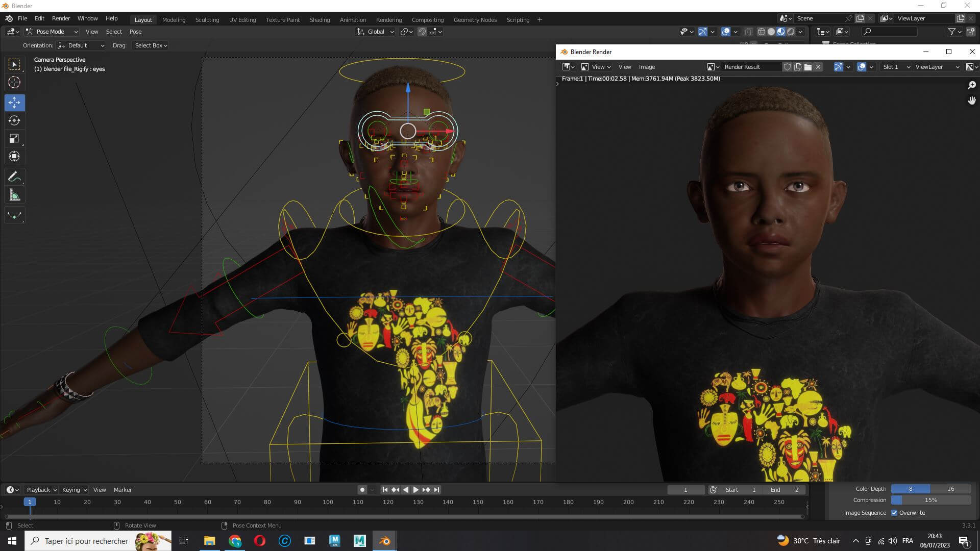980x551 pixels.
Task: Open the Pose Mode dropdown
Action: click(52, 32)
